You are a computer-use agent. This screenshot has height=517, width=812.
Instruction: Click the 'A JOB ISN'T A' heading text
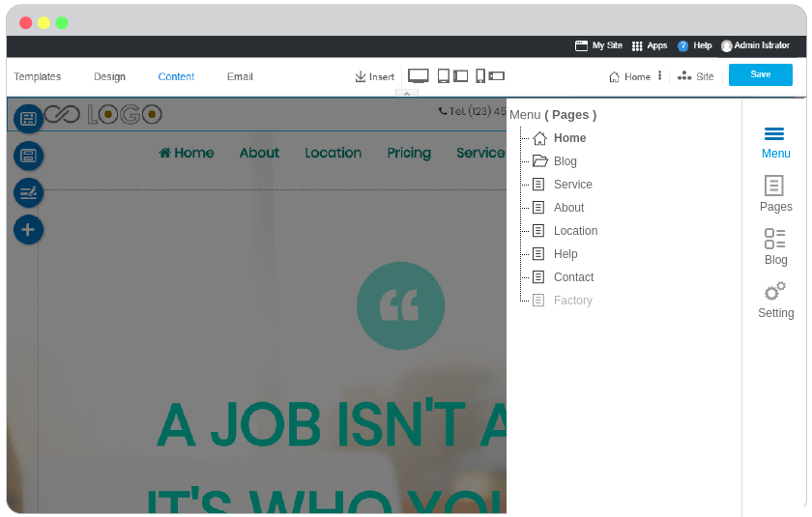tap(332, 424)
